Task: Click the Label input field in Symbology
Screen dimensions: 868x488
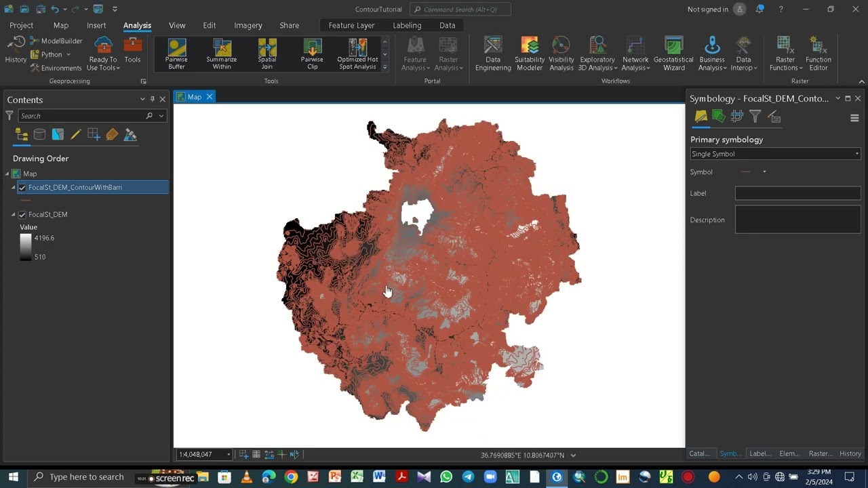Action: (798, 193)
